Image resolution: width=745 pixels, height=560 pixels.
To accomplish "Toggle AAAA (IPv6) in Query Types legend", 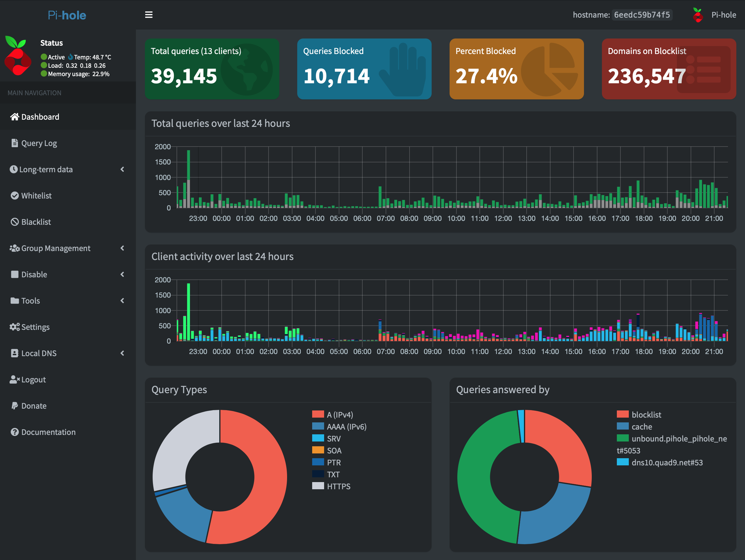I will [x=339, y=426].
